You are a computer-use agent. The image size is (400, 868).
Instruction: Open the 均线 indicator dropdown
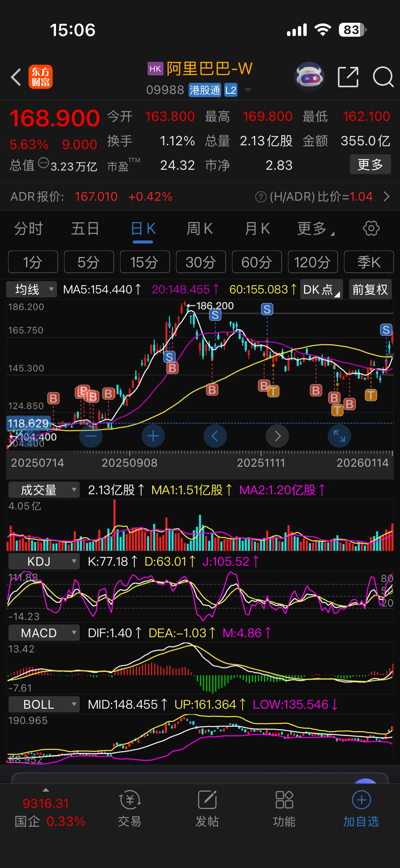[32, 289]
